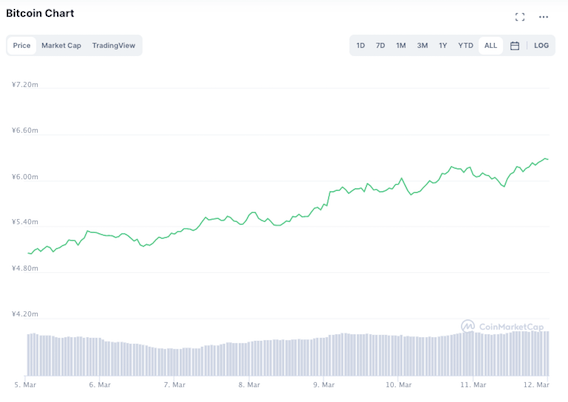Switch to the Market Cap tab
The image size is (568, 402).
pyautogui.click(x=61, y=46)
